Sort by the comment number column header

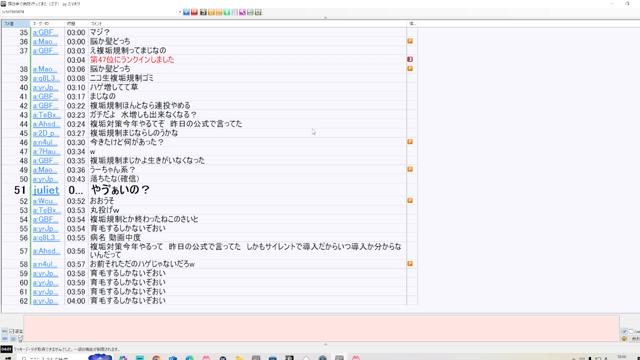point(16,24)
